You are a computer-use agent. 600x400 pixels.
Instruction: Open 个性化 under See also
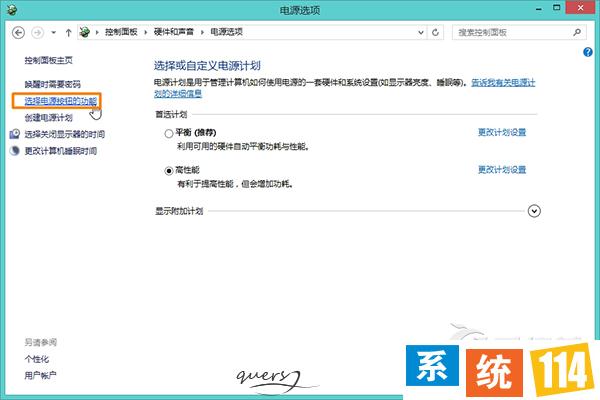(37, 359)
